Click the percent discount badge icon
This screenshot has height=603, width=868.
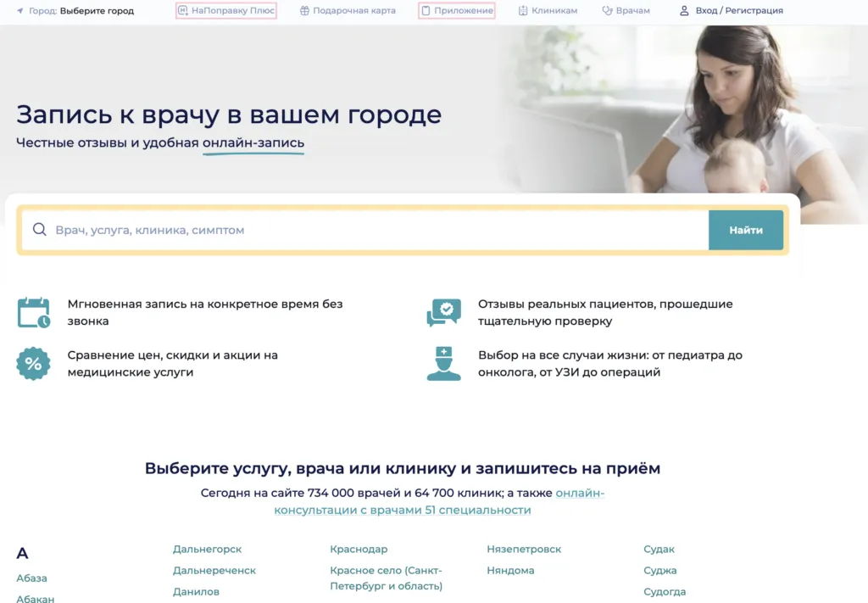[33, 364]
